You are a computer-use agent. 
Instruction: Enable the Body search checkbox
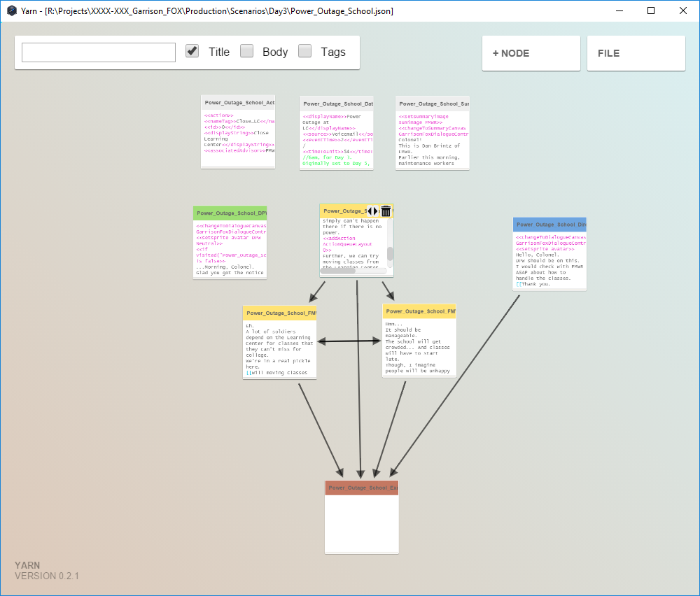[246, 51]
